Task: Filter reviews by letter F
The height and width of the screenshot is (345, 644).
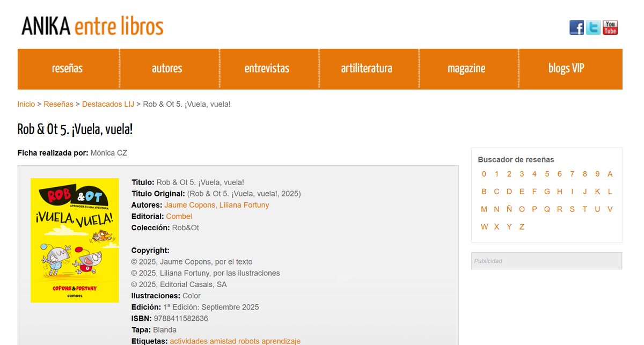Action: tap(535, 192)
